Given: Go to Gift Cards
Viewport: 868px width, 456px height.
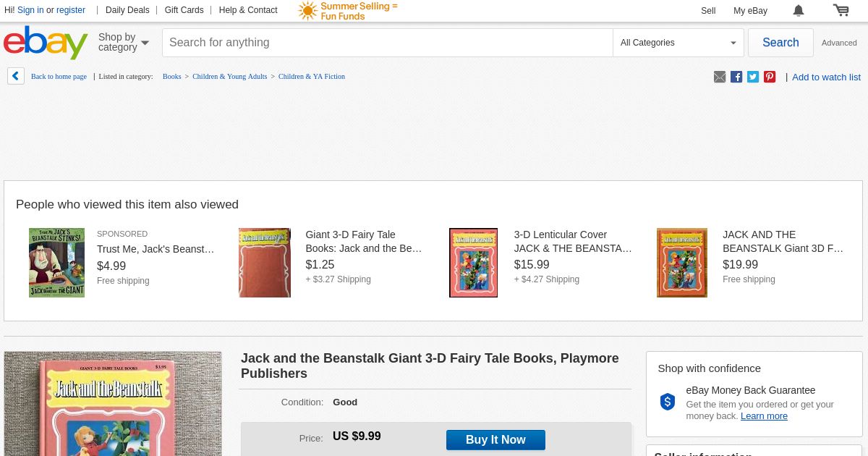Looking at the screenshot, I should [x=184, y=10].
